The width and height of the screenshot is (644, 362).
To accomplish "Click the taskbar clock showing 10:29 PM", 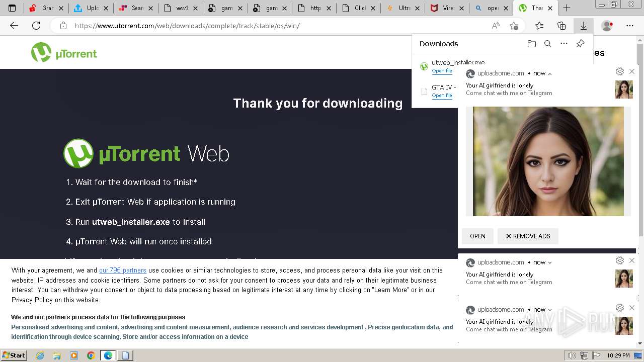I will point(618,355).
